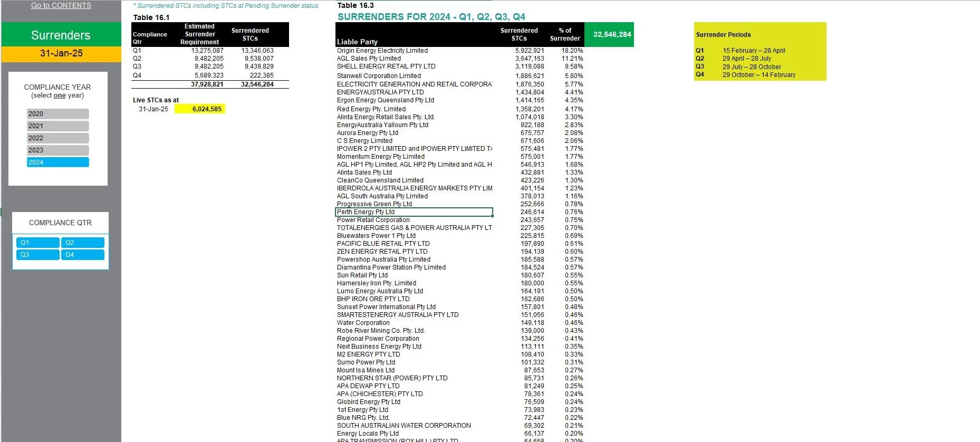Select Q4 surrendered STCs 222,385
This screenshot has width=980, height=442.
tap(262, 75)
